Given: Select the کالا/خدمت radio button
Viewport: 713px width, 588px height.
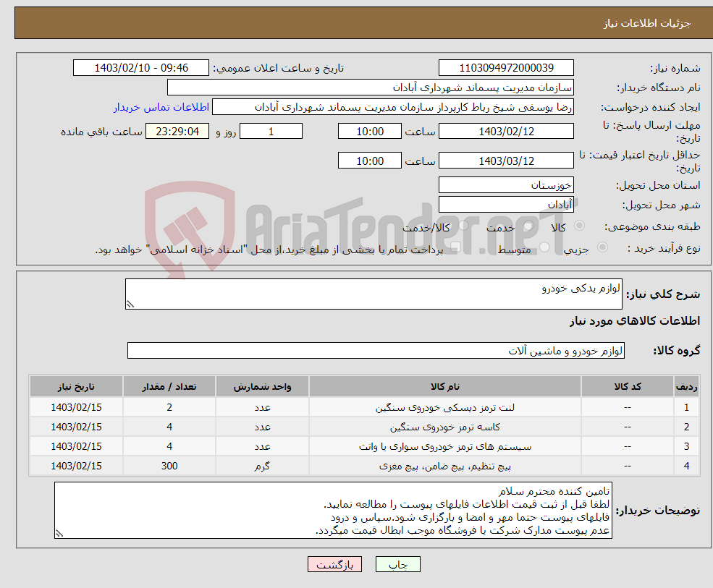Looking at the screenshot, I should (x=463, y=226).
